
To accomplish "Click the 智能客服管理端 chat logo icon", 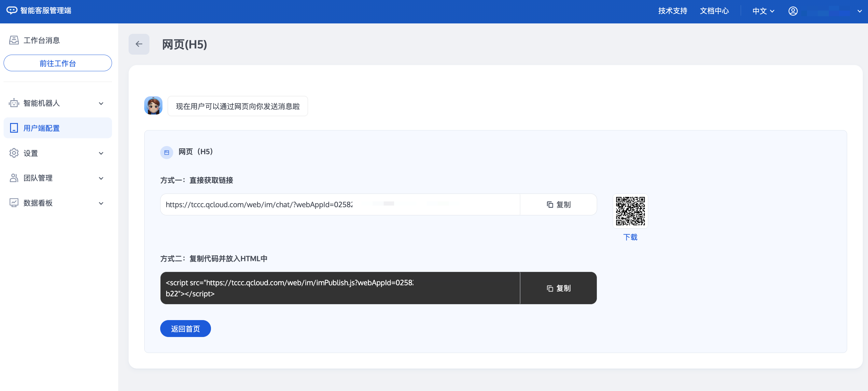I will click(x=12, y=10).
